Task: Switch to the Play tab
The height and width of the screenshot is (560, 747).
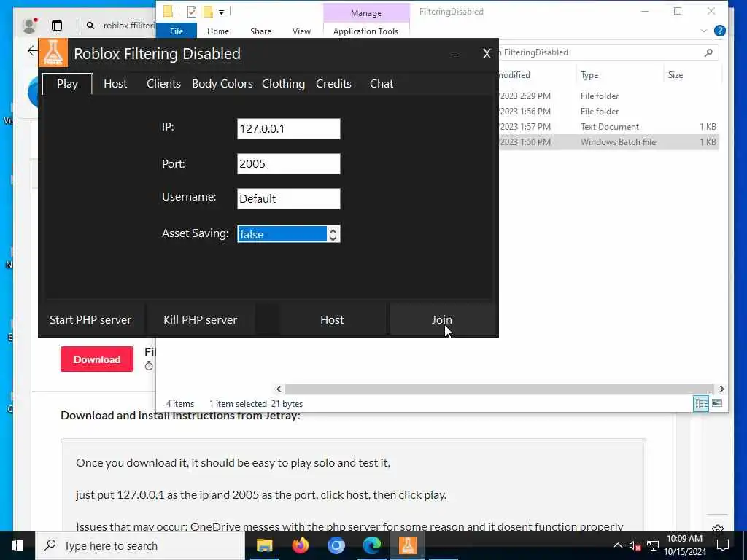Action: point(67,84)
